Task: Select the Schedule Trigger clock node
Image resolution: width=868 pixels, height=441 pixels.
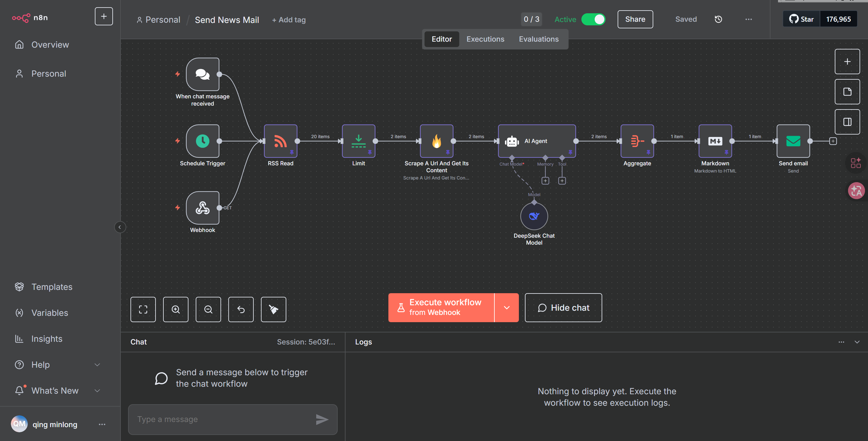Action: (x=203, y=141)
